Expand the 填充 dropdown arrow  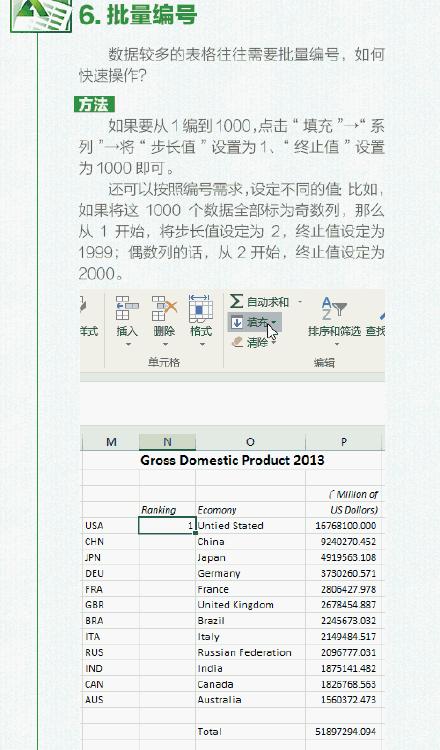274,322
